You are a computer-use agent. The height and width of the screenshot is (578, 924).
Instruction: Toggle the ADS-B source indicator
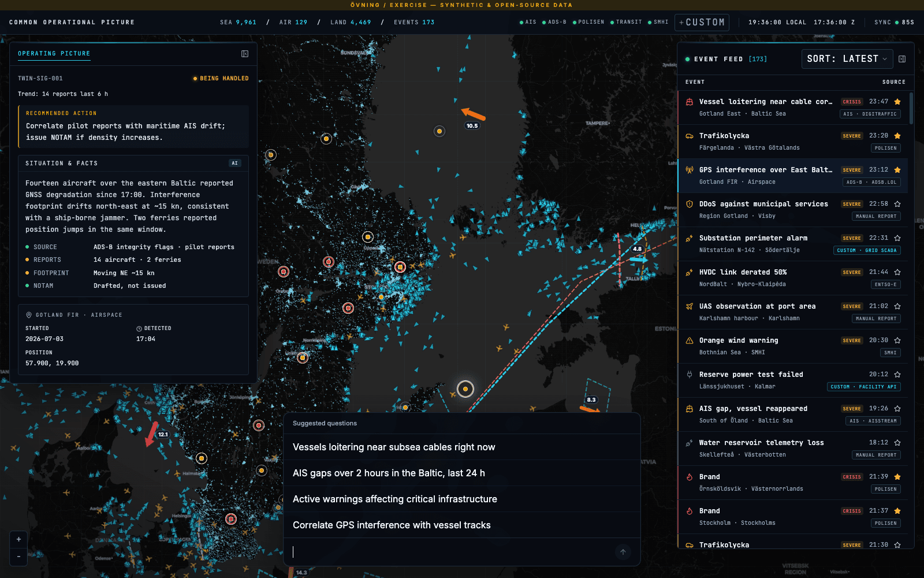(x=554, y=23)
